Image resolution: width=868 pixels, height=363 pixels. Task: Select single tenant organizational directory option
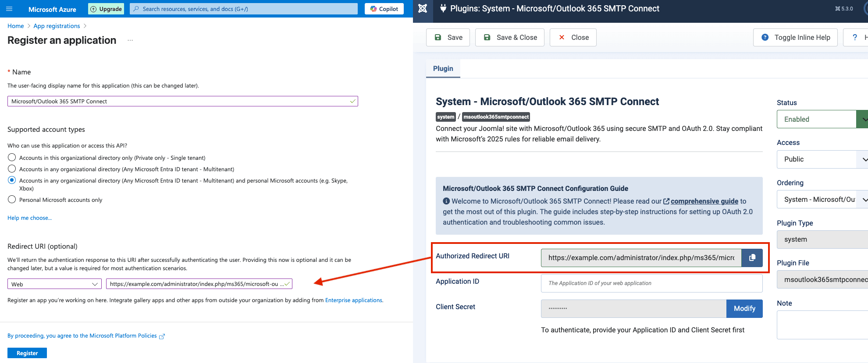pyautogui.click(x=12, y=158)
